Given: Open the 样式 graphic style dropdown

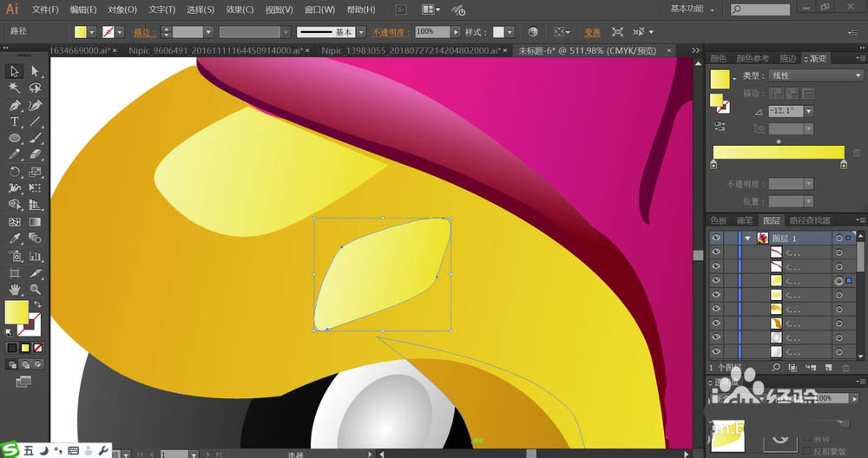Looking at the screenshot, I should point(510,32).
